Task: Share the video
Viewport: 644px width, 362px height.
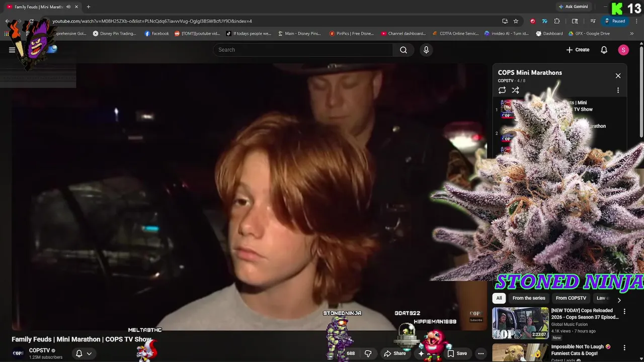Action: [395, 353]
